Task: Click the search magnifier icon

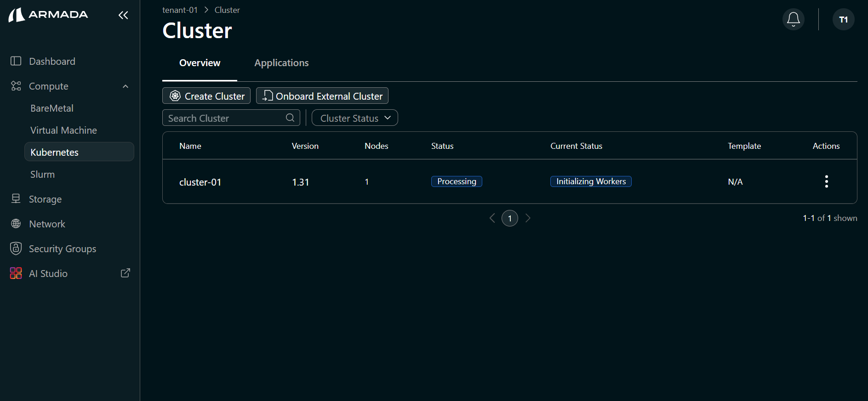Action: (290, 118)
